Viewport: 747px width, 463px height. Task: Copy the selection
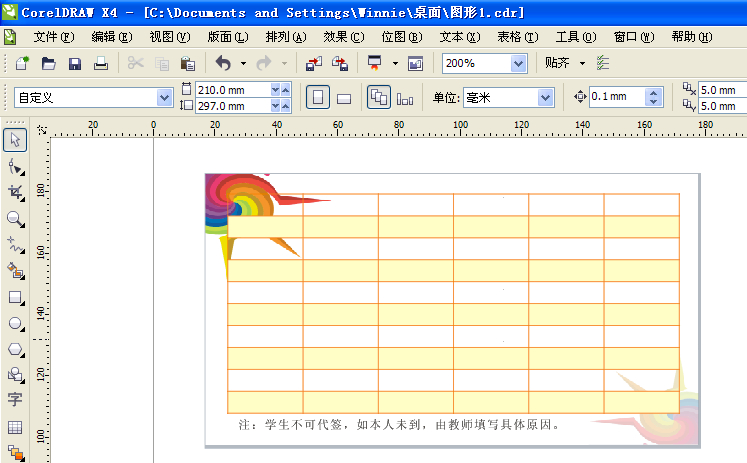[x=162, y=63]
